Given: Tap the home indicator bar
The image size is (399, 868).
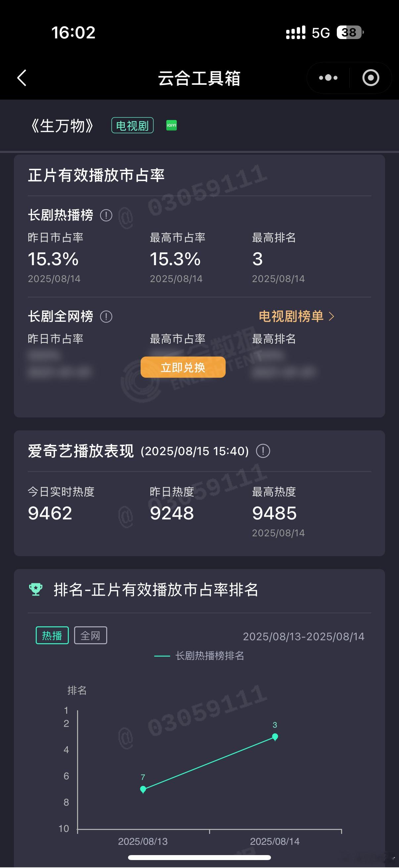Looking at the screenshot, I should point(199,857).
